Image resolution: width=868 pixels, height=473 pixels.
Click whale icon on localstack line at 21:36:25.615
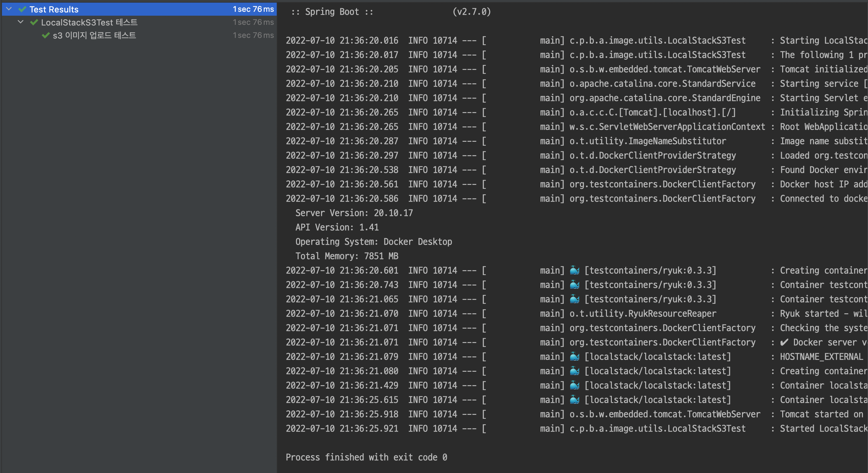coord(575,400)
